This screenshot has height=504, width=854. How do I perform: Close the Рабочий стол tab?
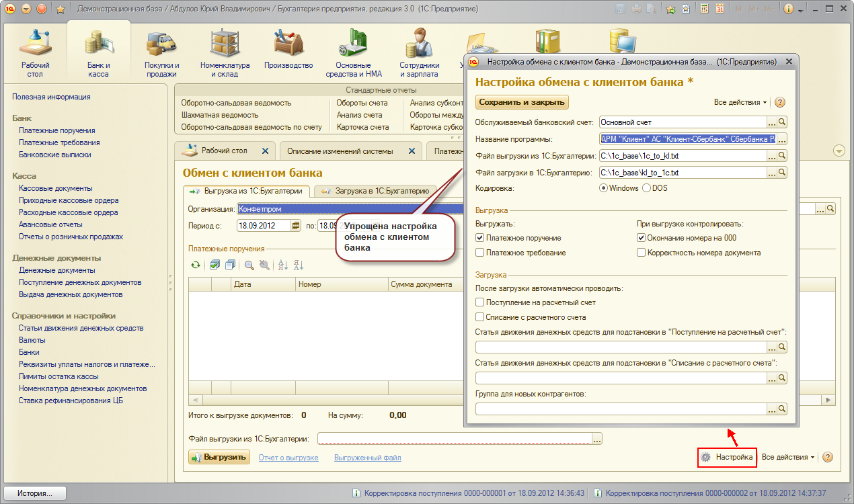pos(265,151)
